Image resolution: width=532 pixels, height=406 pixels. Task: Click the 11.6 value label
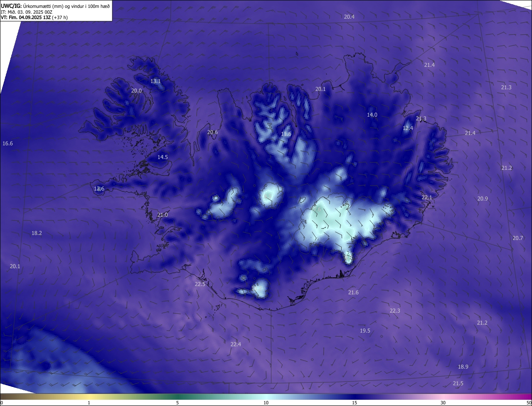pos(286,134)
